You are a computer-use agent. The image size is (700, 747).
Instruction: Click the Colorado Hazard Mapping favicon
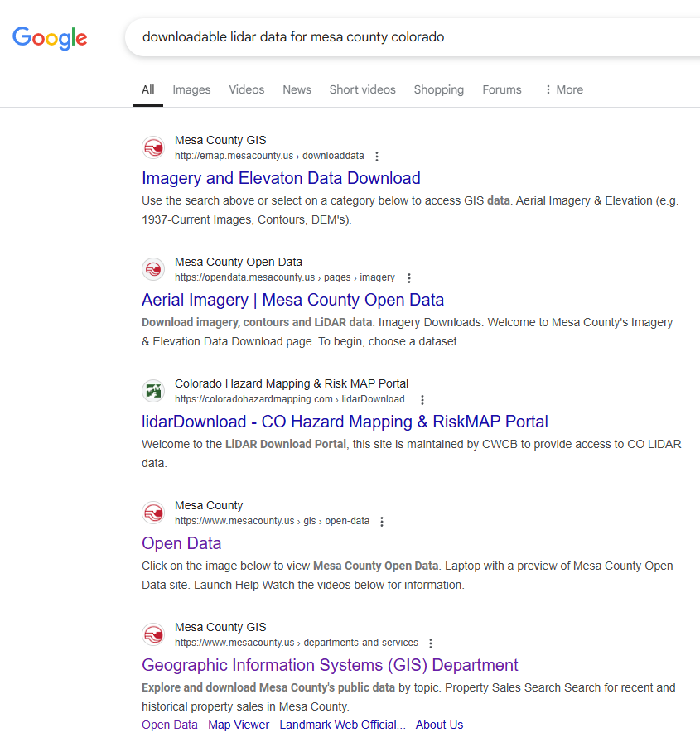click(x=153, y=390)
